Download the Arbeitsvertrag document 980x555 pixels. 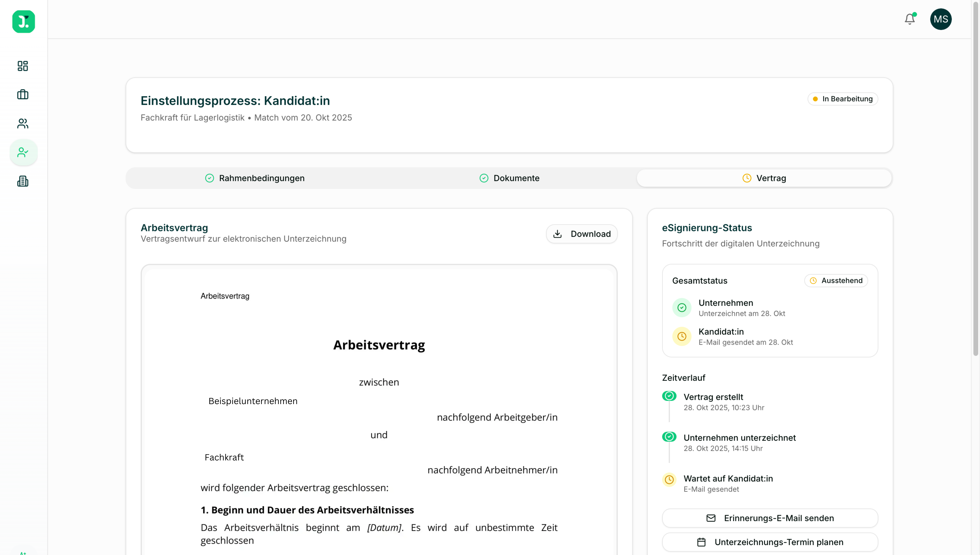pos(582,234)
